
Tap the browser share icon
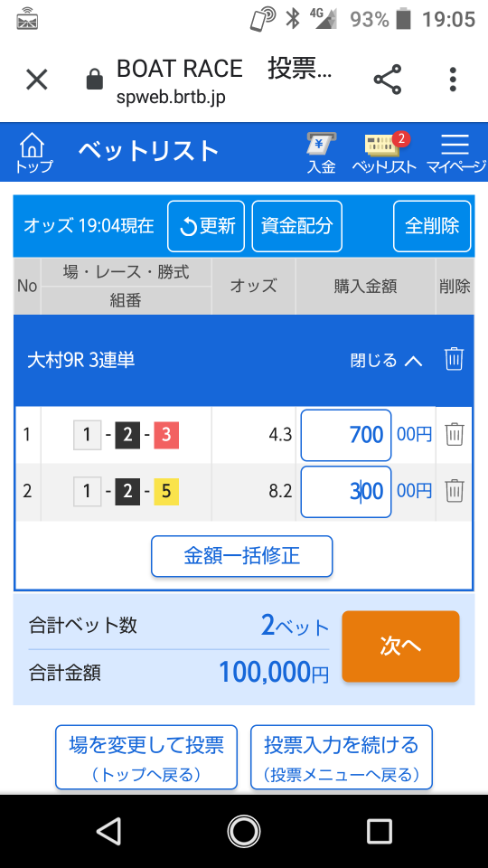click(x=388, y=80)
